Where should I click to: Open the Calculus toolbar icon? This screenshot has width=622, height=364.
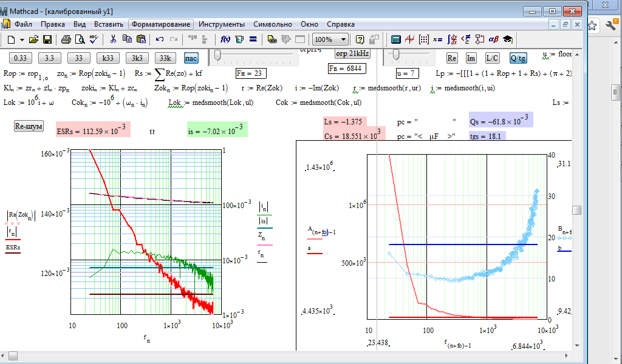tap(451, 39)
